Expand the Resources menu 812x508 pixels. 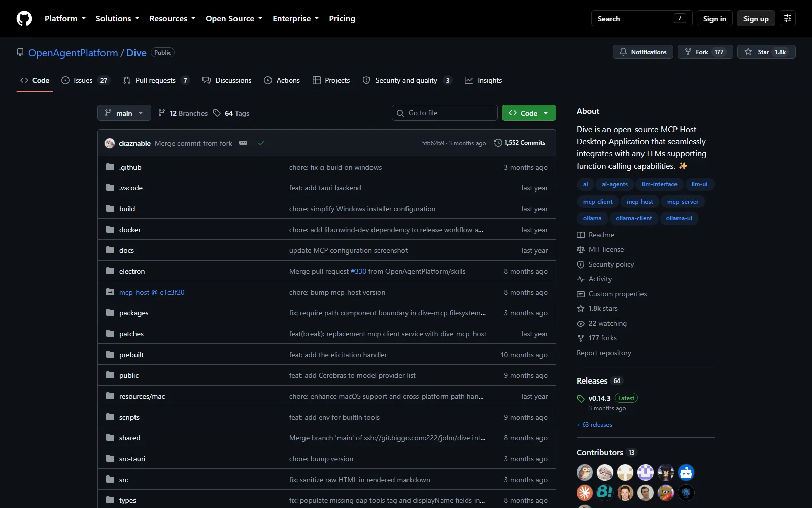click(x=172, y=19)
